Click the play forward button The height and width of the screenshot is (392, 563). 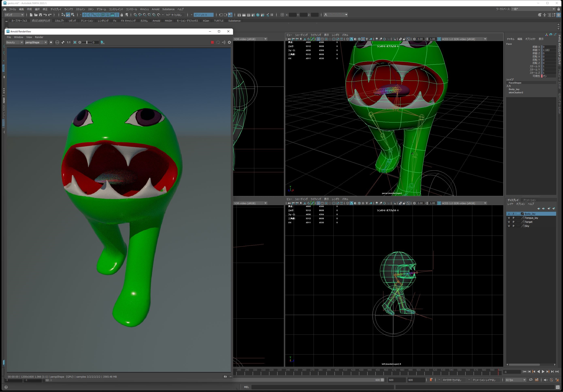pyautogui.click(x=543, y=372)
